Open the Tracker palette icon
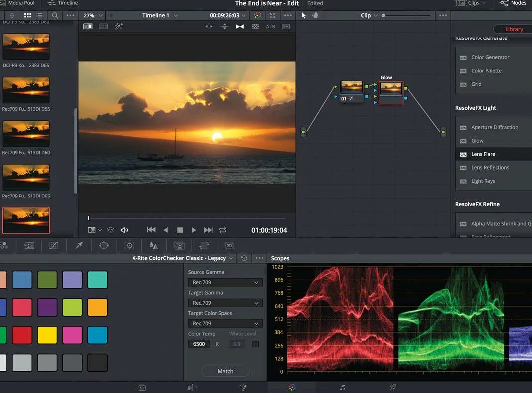This screenshot has width=532, height=393. pyautogui.click(x=129, y=245)
